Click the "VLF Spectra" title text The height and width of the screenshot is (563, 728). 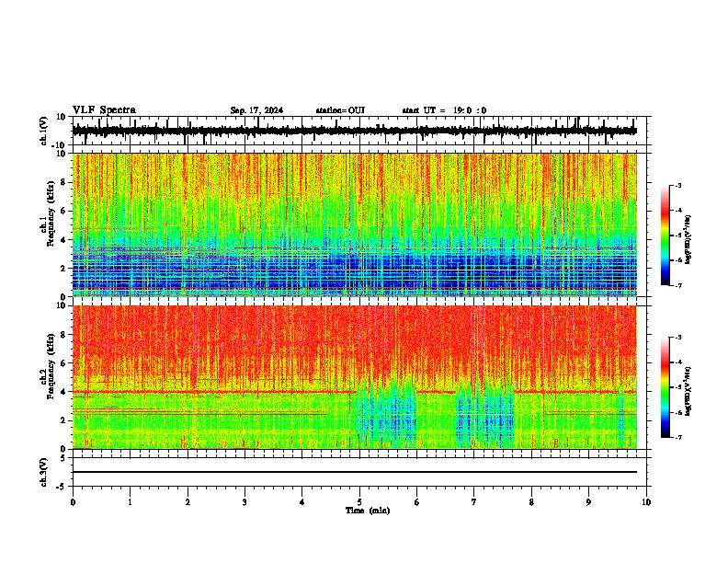[x=104, y=110]
